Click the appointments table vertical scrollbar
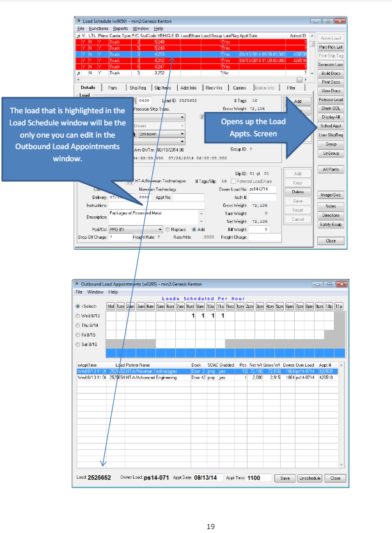The height and width of the screenshot is (533, 392). coord(341,415)
